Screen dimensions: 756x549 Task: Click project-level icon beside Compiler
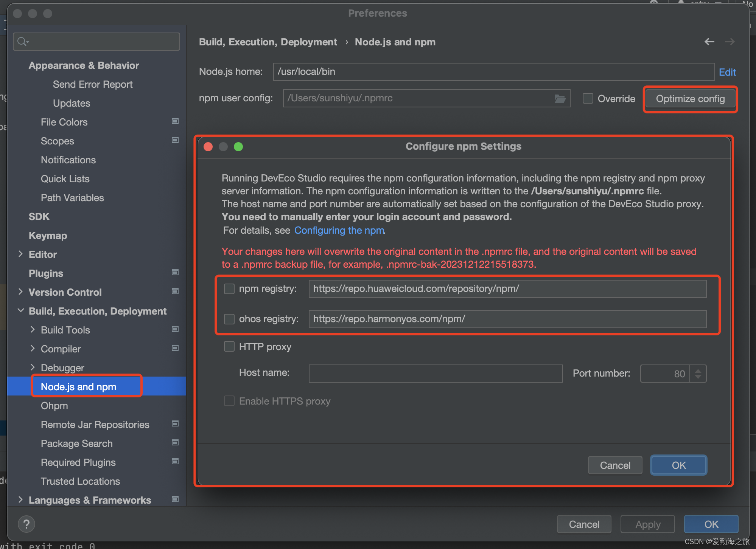pyautogui.click(x=175, y=348)
